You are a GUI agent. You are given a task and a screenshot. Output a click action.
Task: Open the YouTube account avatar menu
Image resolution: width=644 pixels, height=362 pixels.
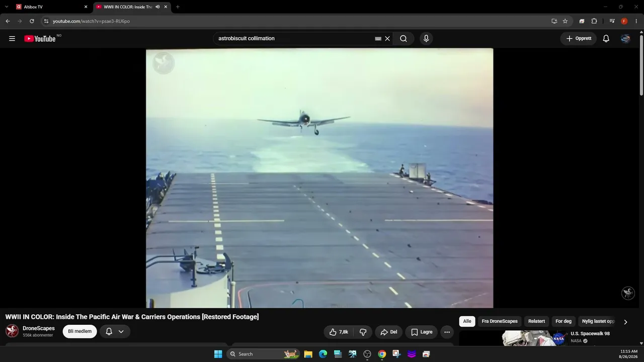pyautogui.click(x=625, y=39)
